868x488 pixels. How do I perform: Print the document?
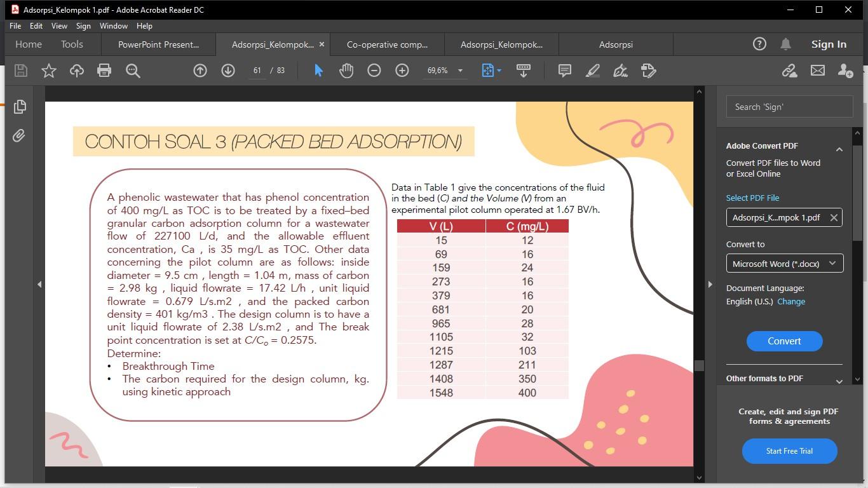(x=104, y=71)
